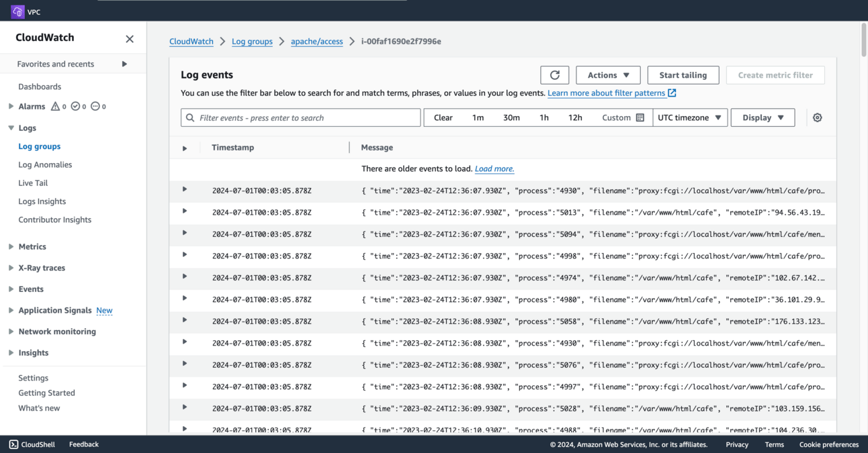Click CloudWatch breadcrumb link
Viewport: 868px width, 453px height.
click(x=191, y=41)
